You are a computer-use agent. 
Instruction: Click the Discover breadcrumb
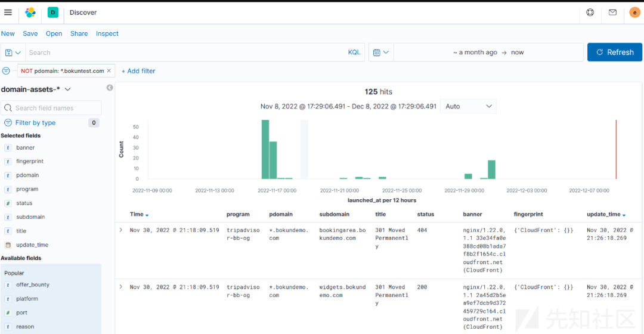(x=83, y=13)
